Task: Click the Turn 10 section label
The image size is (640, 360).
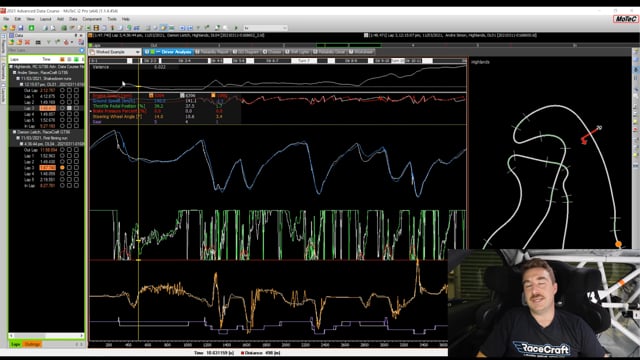Action: pyautogui.click(x=398, y=61)
